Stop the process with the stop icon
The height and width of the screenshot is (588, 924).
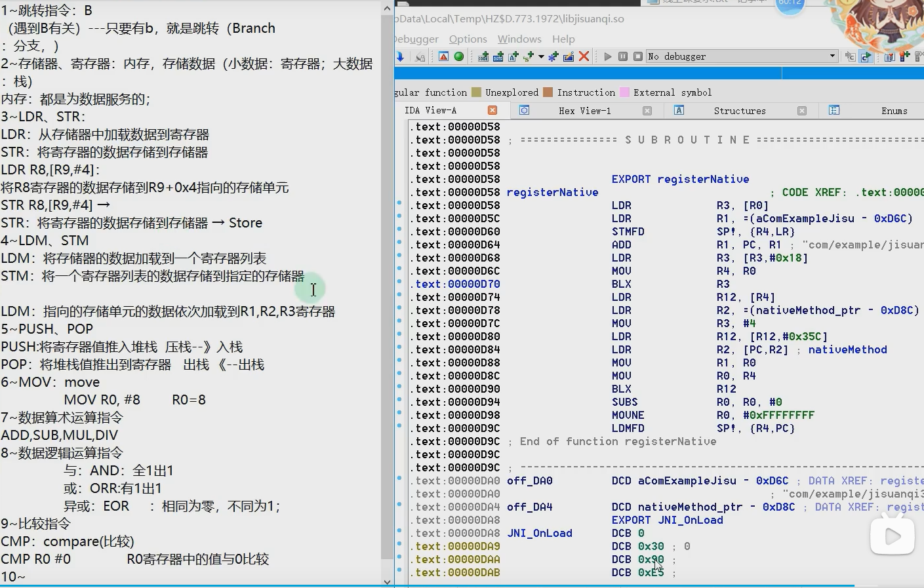click(638, 56)
